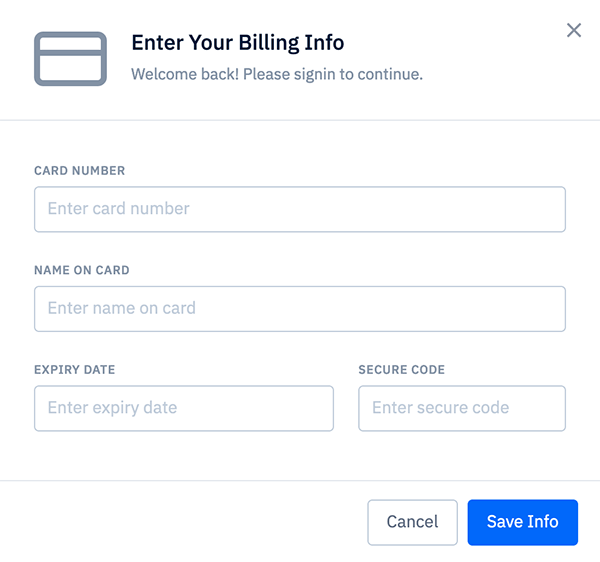Click the EXPIRY DATE label text
The width and height of the screenshot is (600, 562).
click(75, 370)
